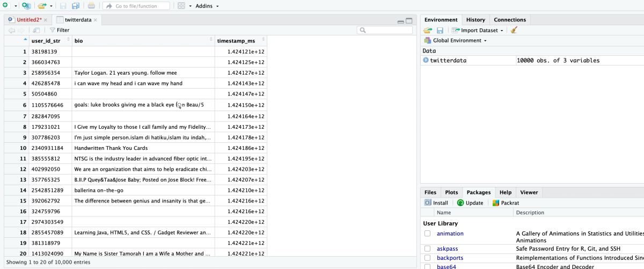Open the Global Environment dropdown
The width and height of the screenshot is (644, 269).
(x=455, y=41)
